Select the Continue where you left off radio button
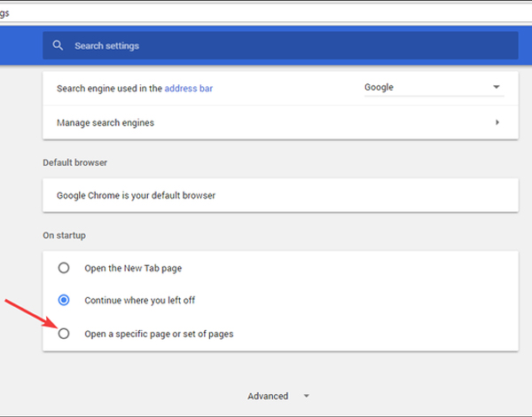The width and height of the screenshot is (532, 417). (63, 301)
